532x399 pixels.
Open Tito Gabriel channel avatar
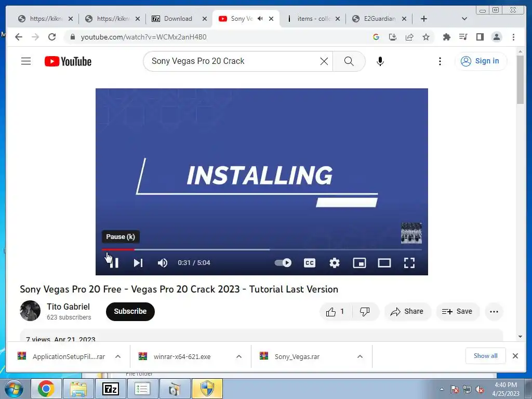30,311
